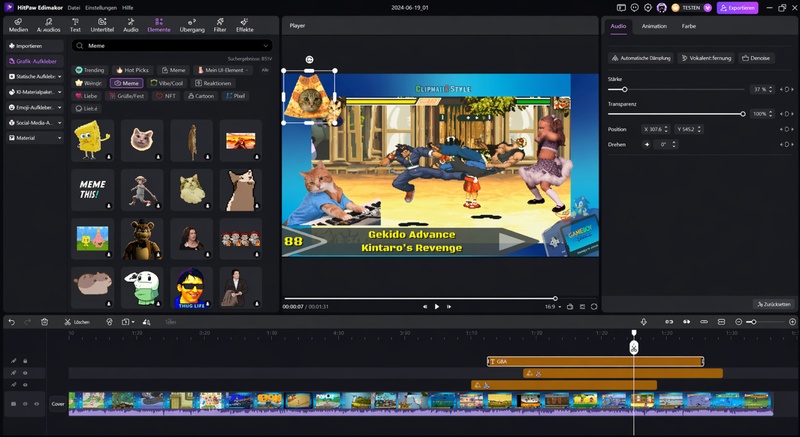Image resolution: width=800 pixels, height=437 pixels.
Task: Switch to the Farbe tab
Action: coord(689,26)
